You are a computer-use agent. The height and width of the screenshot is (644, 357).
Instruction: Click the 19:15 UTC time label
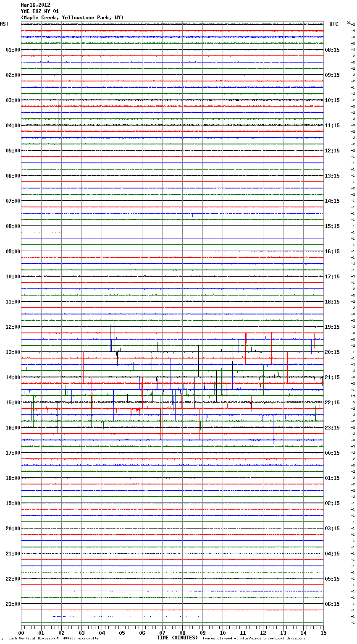tap(332, 327)
